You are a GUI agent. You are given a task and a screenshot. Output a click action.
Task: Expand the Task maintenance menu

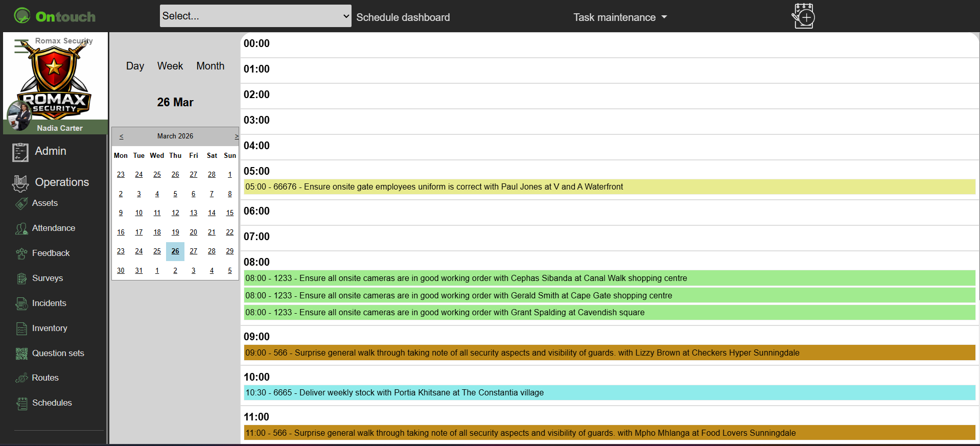(620, 17)
